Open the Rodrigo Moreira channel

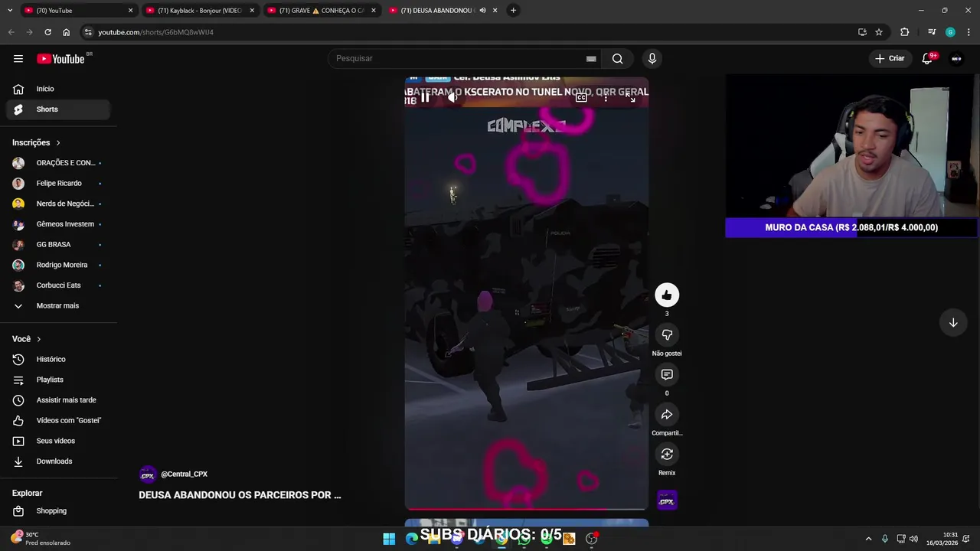point(58,265)
